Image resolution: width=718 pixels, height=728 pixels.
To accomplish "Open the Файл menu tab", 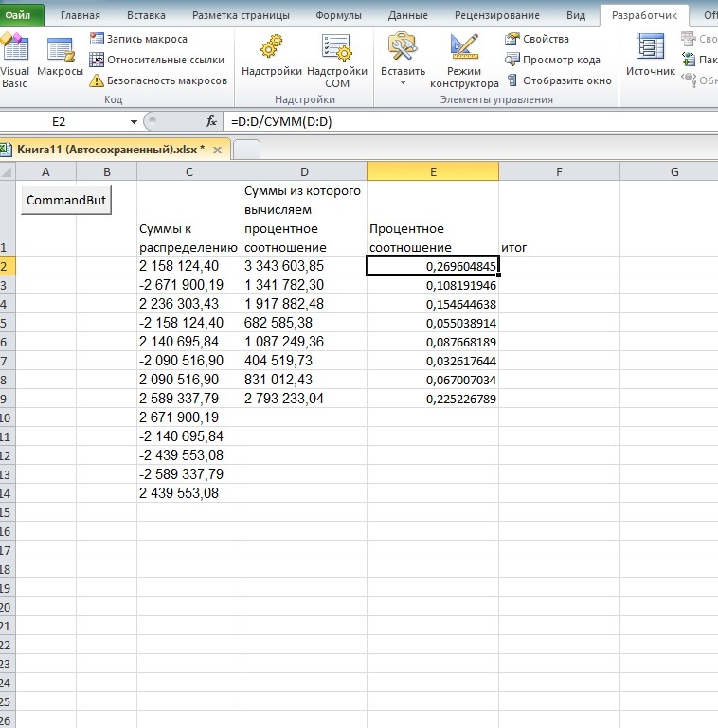I will pos(21,15).
